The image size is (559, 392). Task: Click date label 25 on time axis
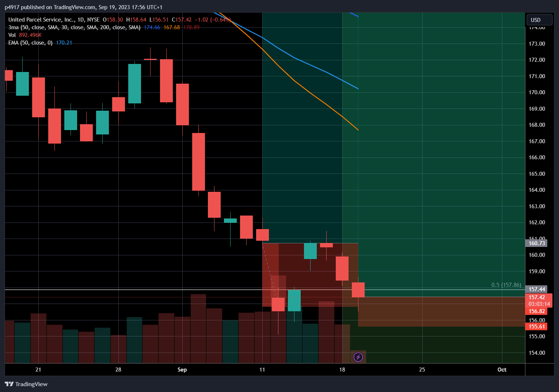[422, 370]
